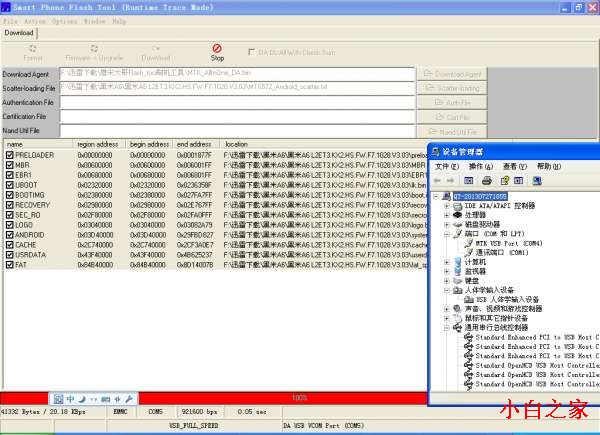Click the 'end address' column header
The image size is (600, 435).
coord(196,144)
